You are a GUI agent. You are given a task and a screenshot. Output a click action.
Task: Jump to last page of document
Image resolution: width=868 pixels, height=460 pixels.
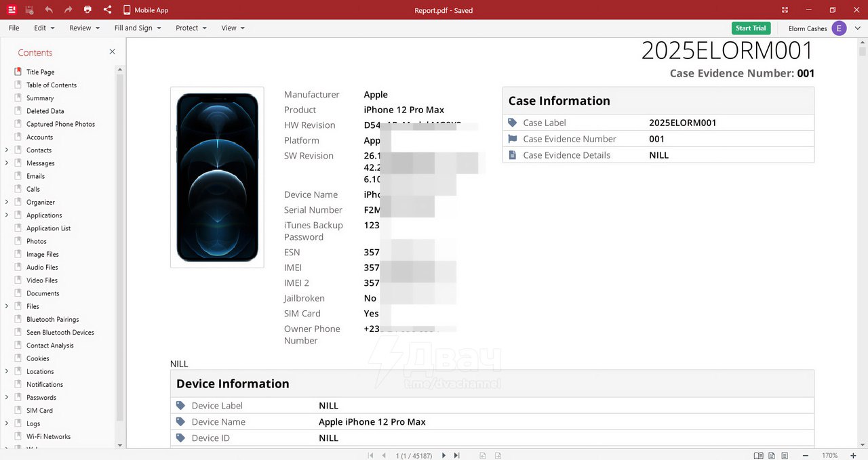click(457, 455)
